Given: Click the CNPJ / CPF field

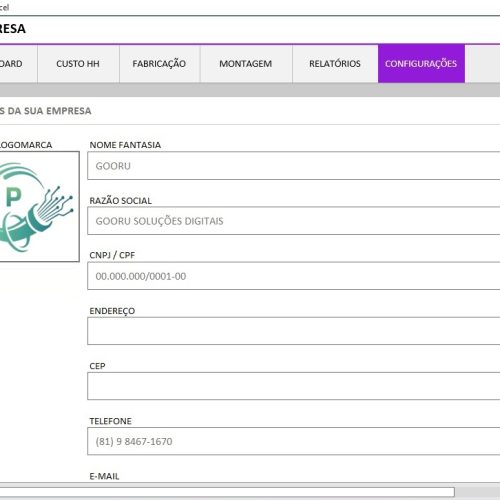Looking at the screenshot, I should 294,276.
